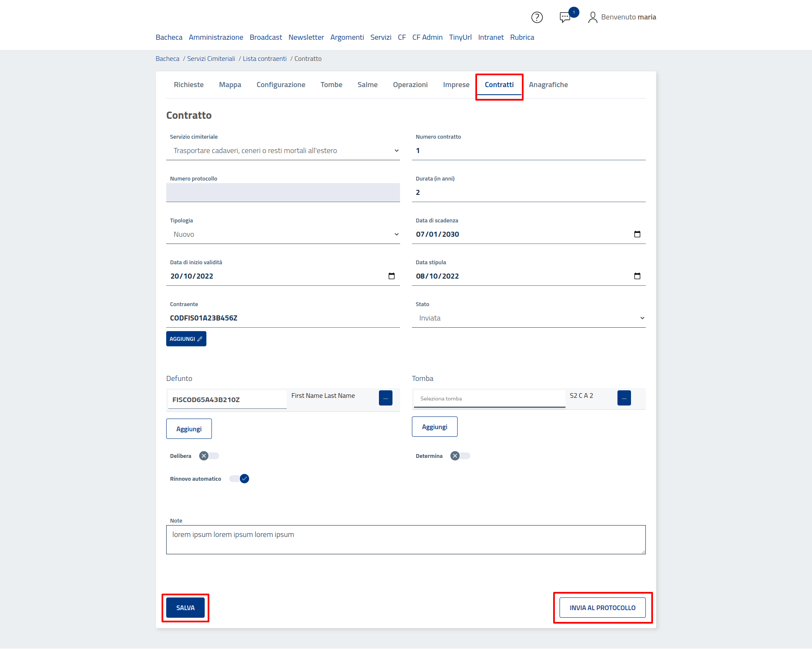Open calendar picker for Data stipula
This screenshot has height=649, width=812.
pyautogui.click(x=637, y=276)
